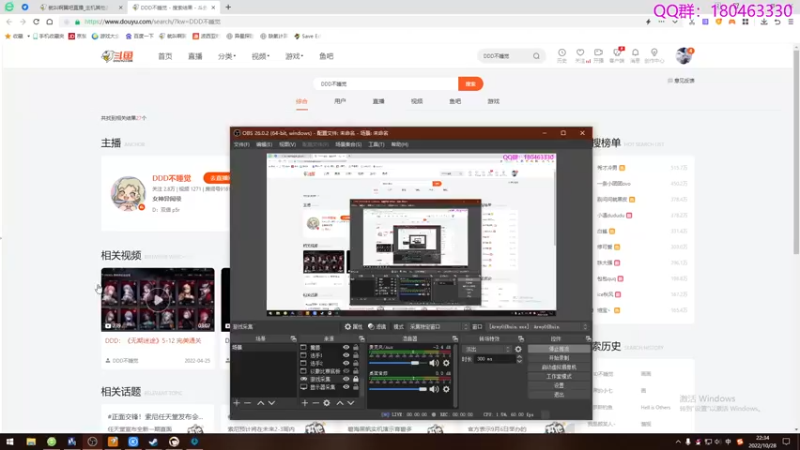This screenshot has height=450, width=800.
Task: Open the Douyu user avatar menu
Action: (x=684, y=56)
